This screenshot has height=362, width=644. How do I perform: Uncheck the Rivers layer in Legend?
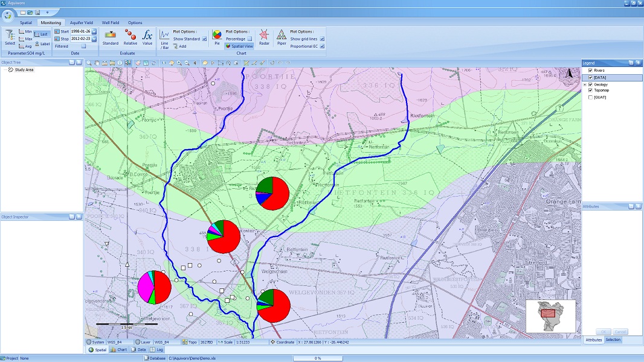click(x=590, y=71)
